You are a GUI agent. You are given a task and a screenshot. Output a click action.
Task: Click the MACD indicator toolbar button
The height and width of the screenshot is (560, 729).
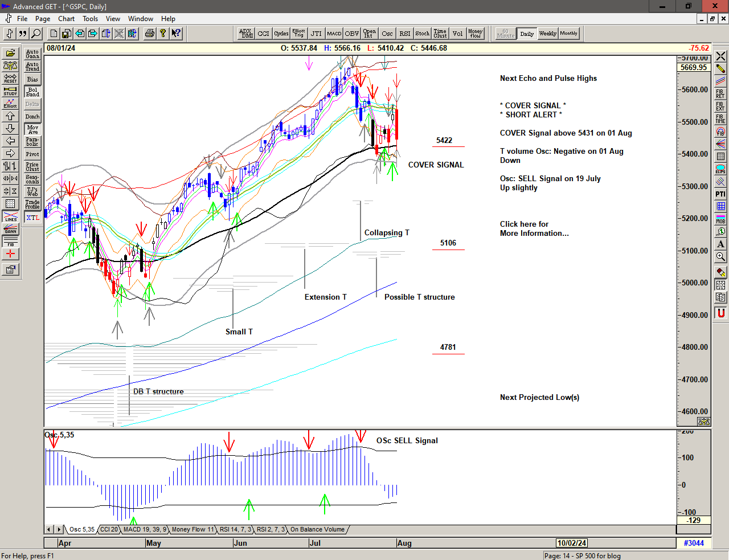coord(334,34)
